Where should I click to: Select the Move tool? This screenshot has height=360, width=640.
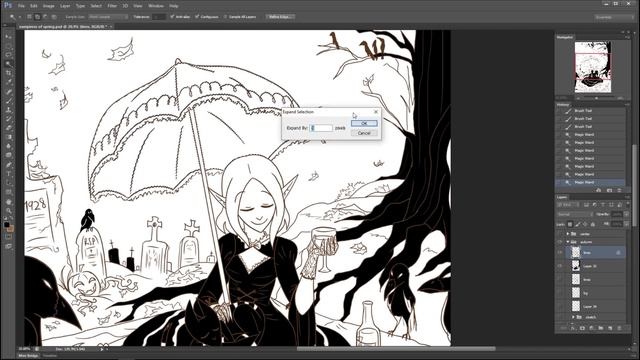click(8, 36)
